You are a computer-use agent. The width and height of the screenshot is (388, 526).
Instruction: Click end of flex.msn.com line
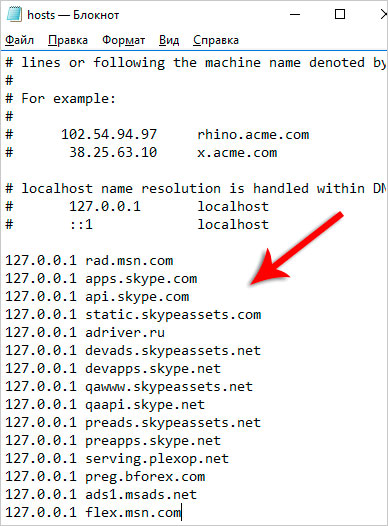click(181, 513)
